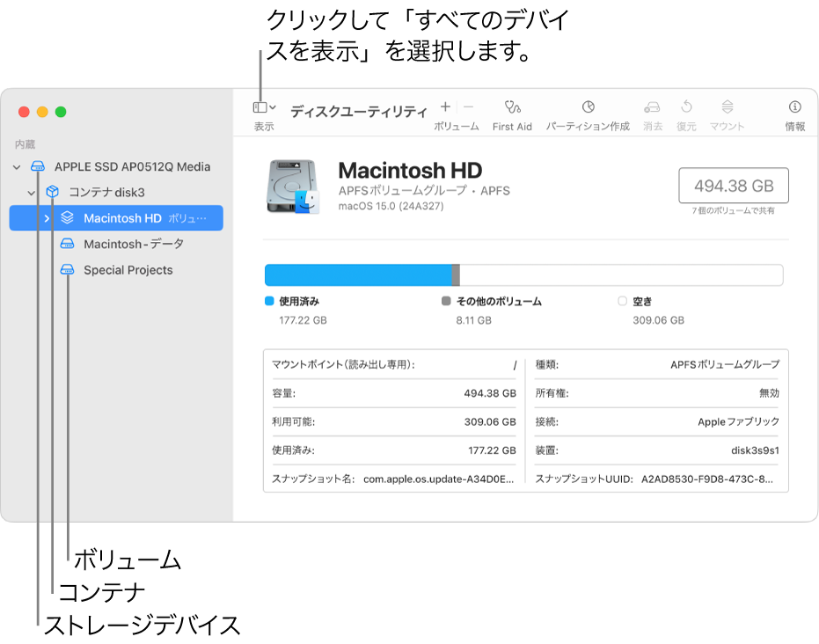Click the スナップショット名 com.apple.os.update value

click(438, 479)
